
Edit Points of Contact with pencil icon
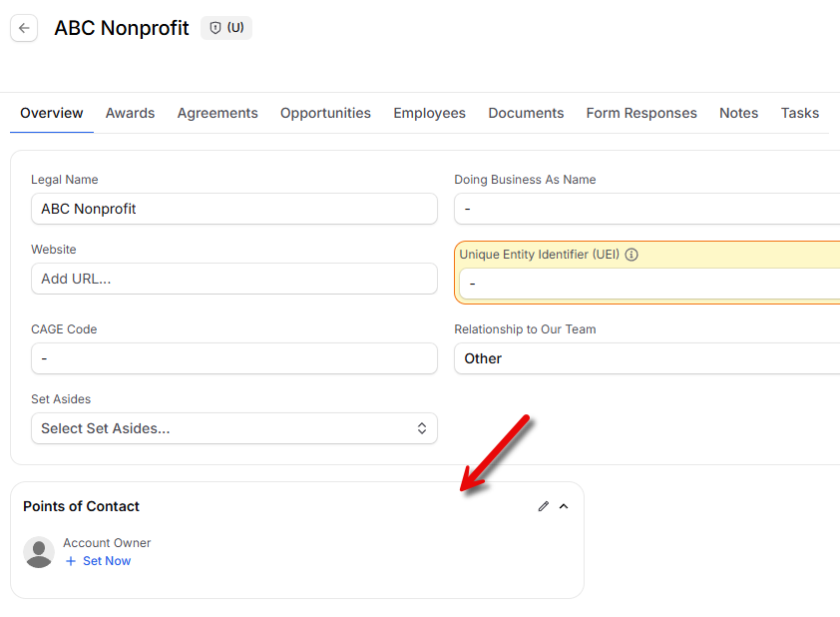[544, 506]
